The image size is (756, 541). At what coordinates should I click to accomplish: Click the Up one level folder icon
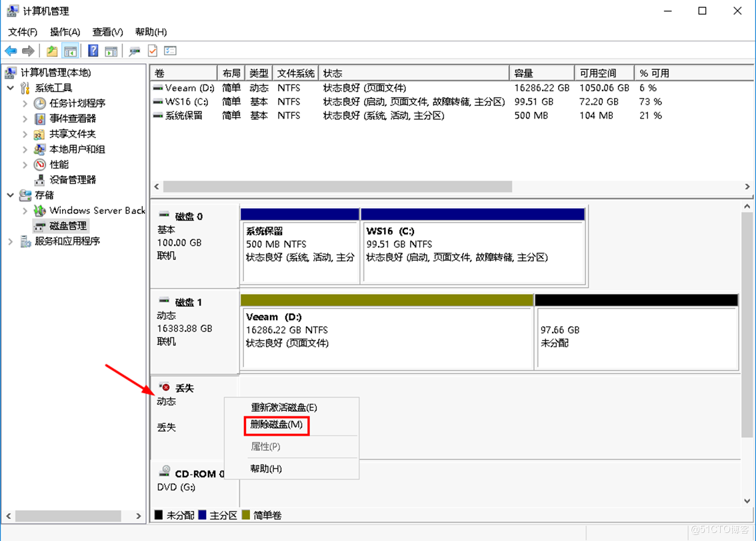52,51
